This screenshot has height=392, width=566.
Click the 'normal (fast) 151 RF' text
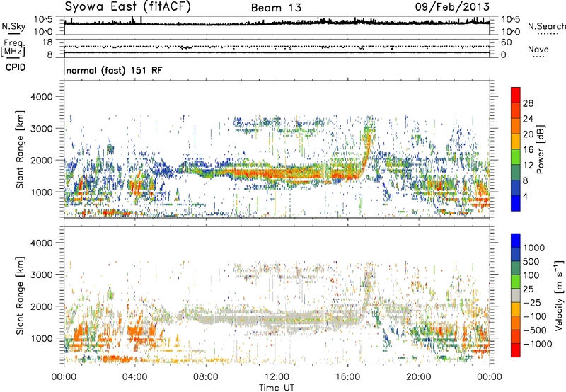114,70
